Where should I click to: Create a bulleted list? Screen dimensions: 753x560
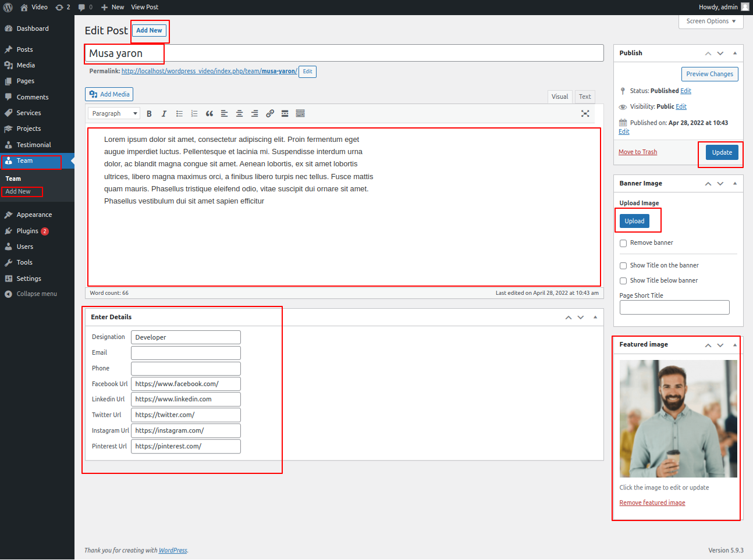[179, 114]
